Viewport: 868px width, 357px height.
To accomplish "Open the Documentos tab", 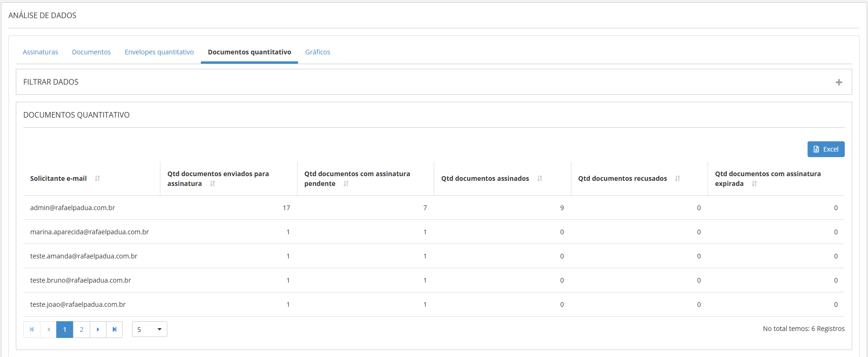I will pyautogui.click(x=91, y=52).
